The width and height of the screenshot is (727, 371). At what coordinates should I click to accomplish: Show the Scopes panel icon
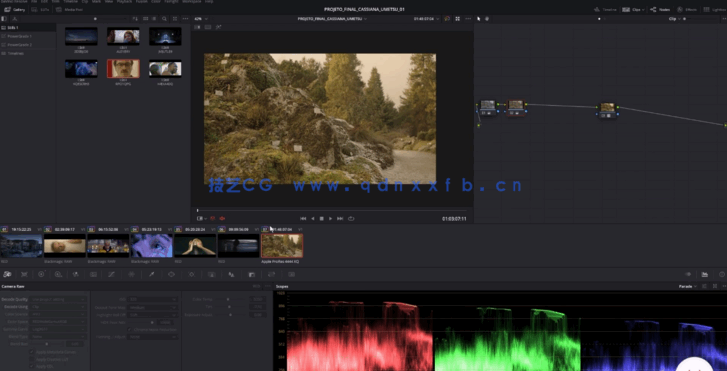click(x=705, y=274)
